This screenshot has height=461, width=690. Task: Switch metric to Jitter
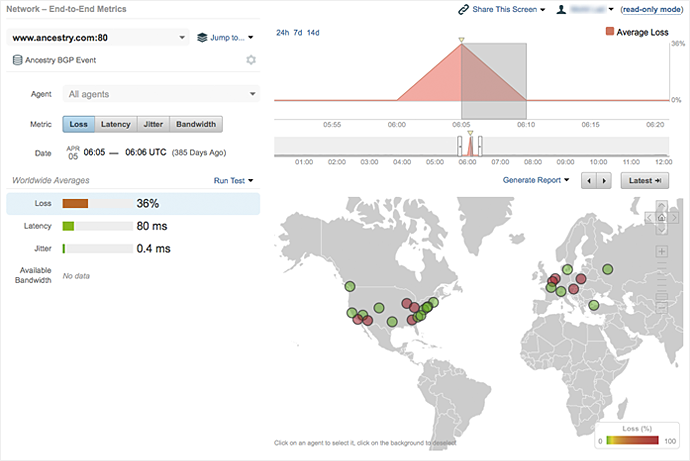pyautogui.click(x=152, y=125)
